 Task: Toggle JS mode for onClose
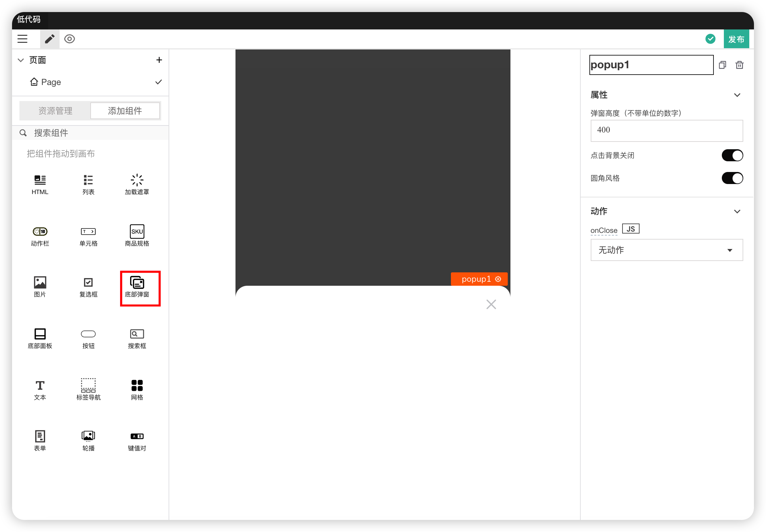(631, 229)
